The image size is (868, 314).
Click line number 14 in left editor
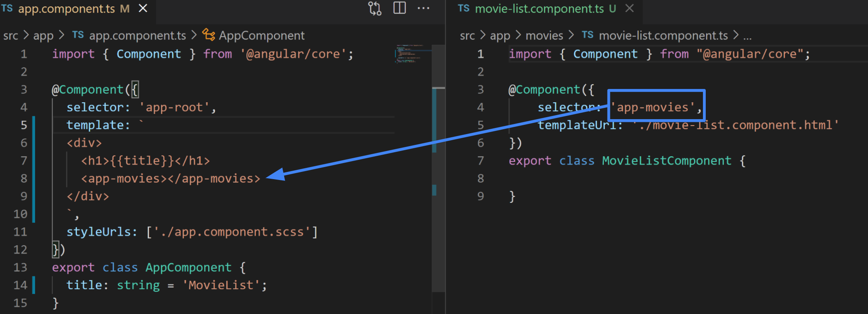coord(21,285)
